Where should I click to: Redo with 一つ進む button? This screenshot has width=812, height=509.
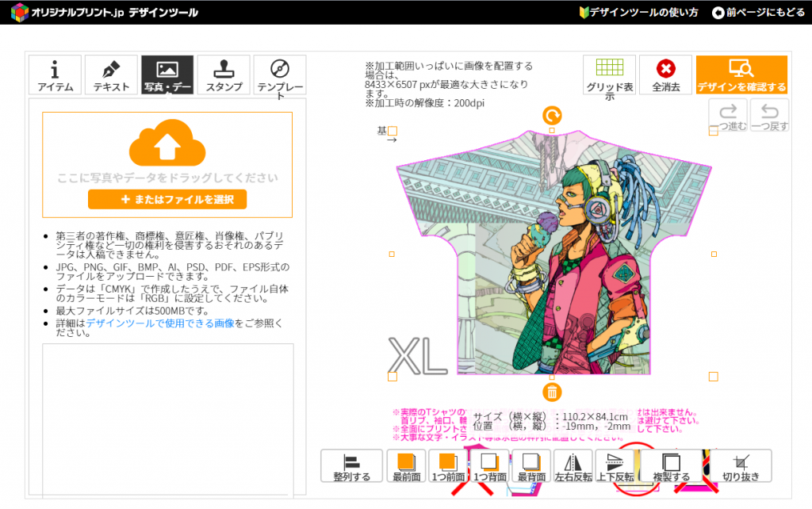coord(728,116)
